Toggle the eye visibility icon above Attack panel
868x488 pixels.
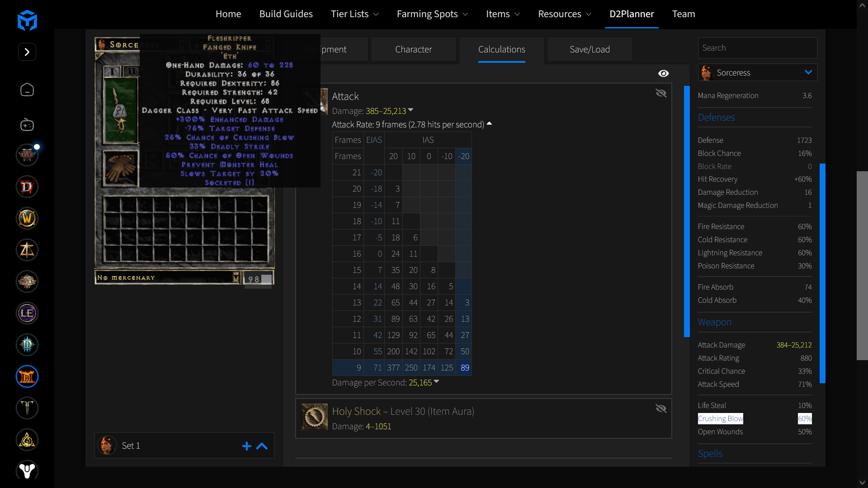pos(663,73)
